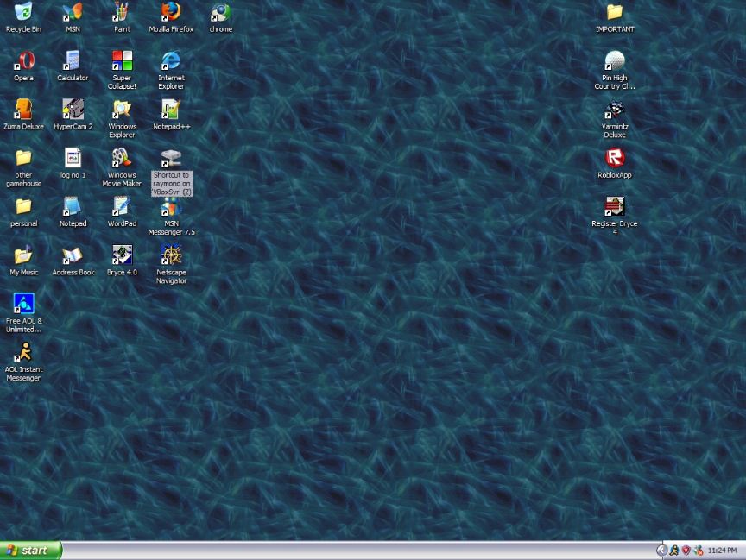Select the Address Book icon

(x=73, y=255)
